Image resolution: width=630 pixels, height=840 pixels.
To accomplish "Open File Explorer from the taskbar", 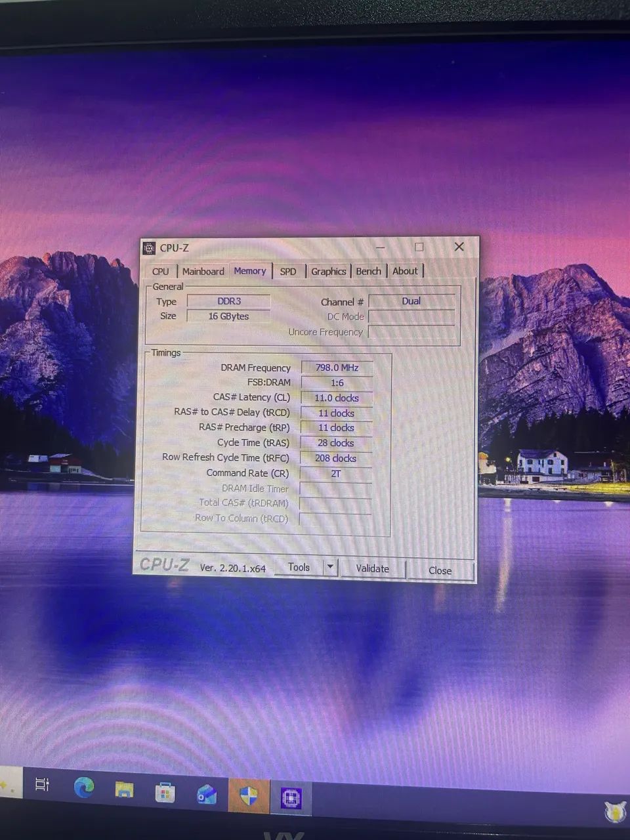I will 124,789.
